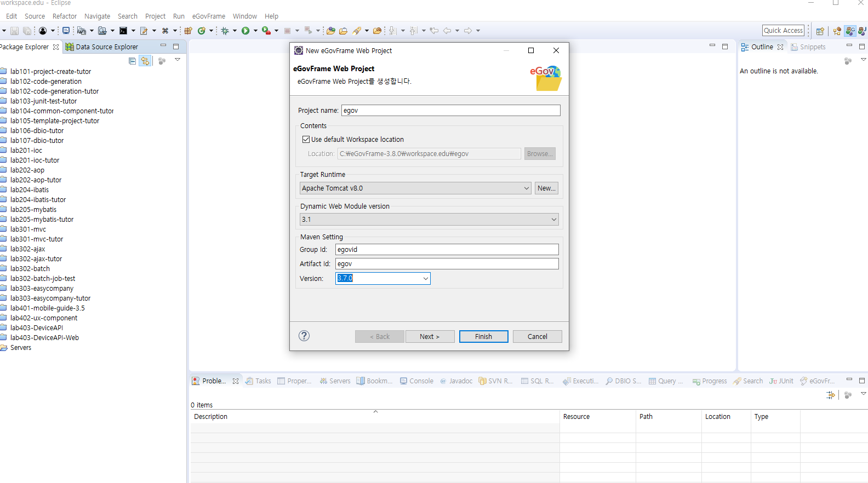The image size is (868, 483).
Task: Open the Debug button dropdown arrow
Action: pos(235,31)
